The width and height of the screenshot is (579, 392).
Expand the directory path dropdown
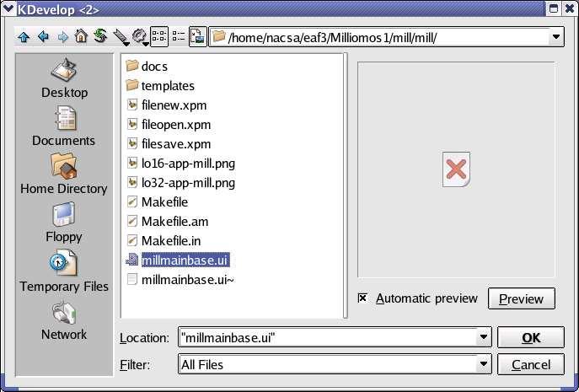[555, 37]
